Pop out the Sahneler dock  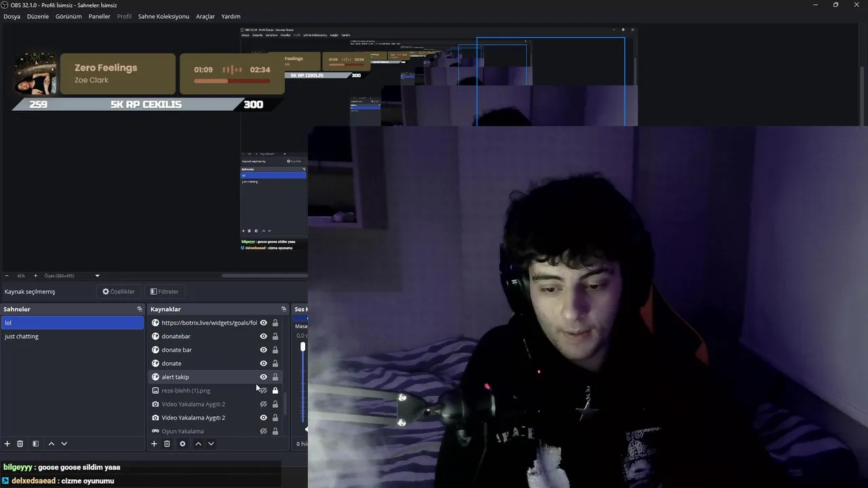coord(139,309)
